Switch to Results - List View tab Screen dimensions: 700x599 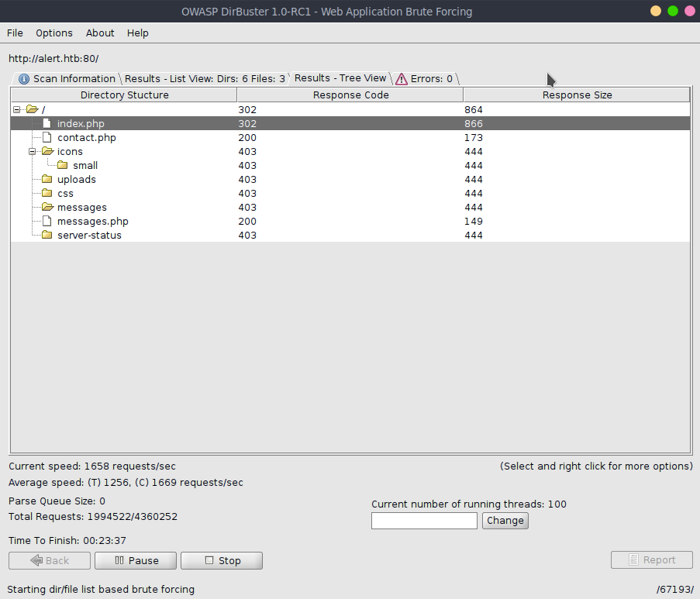[x=205, y=78]
